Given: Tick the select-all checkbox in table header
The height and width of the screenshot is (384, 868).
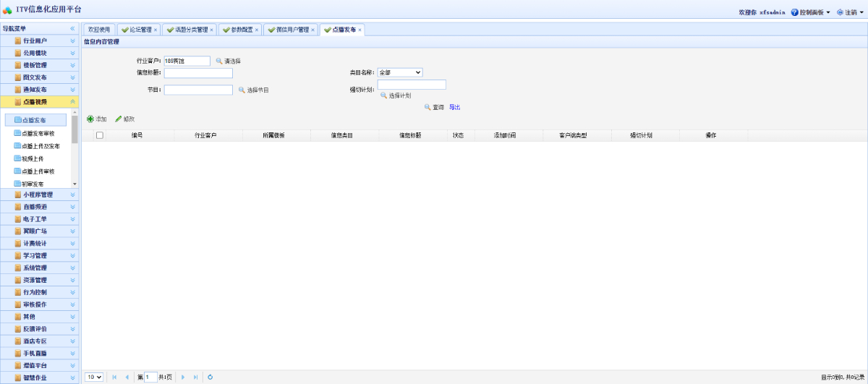Looking at the screenshot, I should click(x=100, y=135).
